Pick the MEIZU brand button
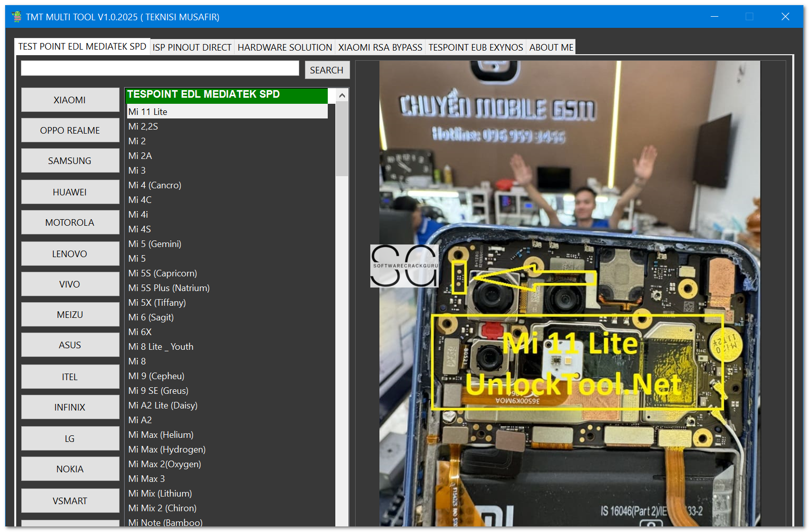809x532 pixels. click(x=70, y=314)
